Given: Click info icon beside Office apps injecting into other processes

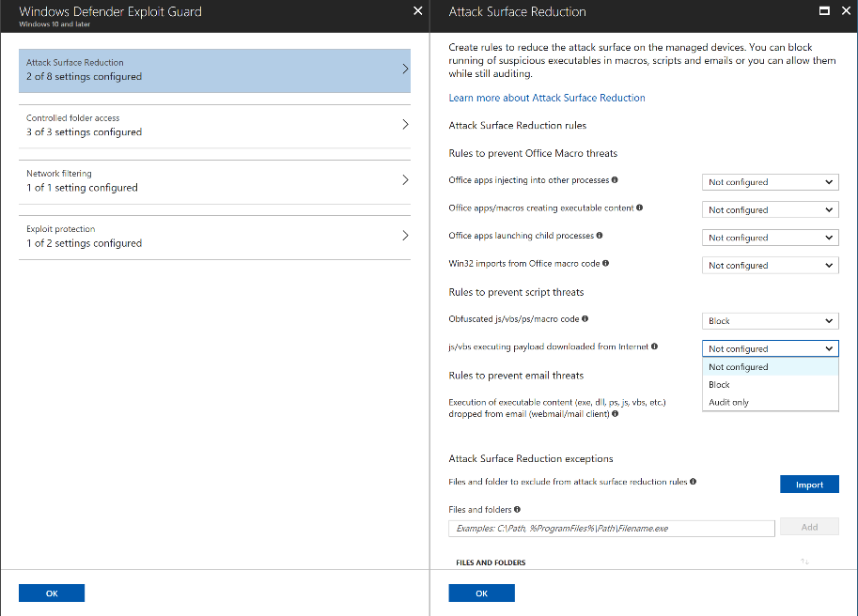Looking at the screenshot, I should pos(615,179).
